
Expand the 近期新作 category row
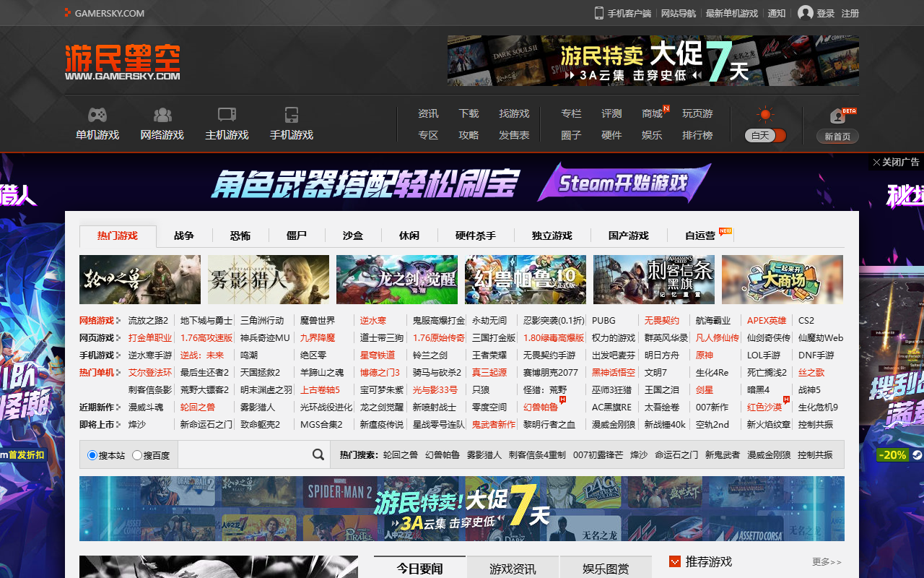[x=100, y=407]
